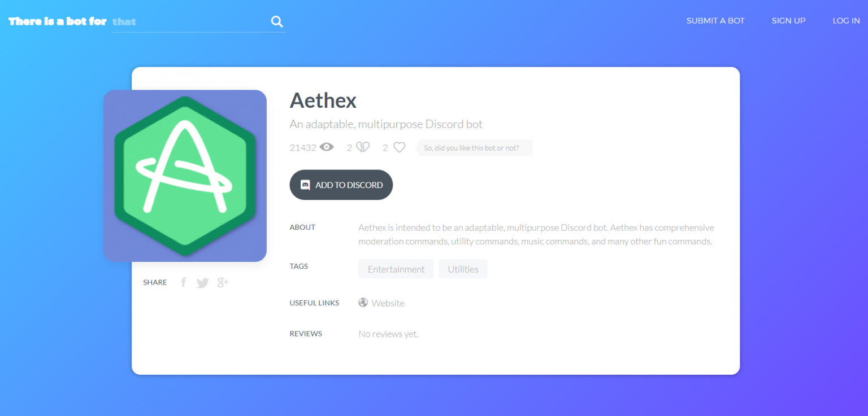Screen dimensions: 868x416
Task: Click LOG IN
Action: pos(846,20)
